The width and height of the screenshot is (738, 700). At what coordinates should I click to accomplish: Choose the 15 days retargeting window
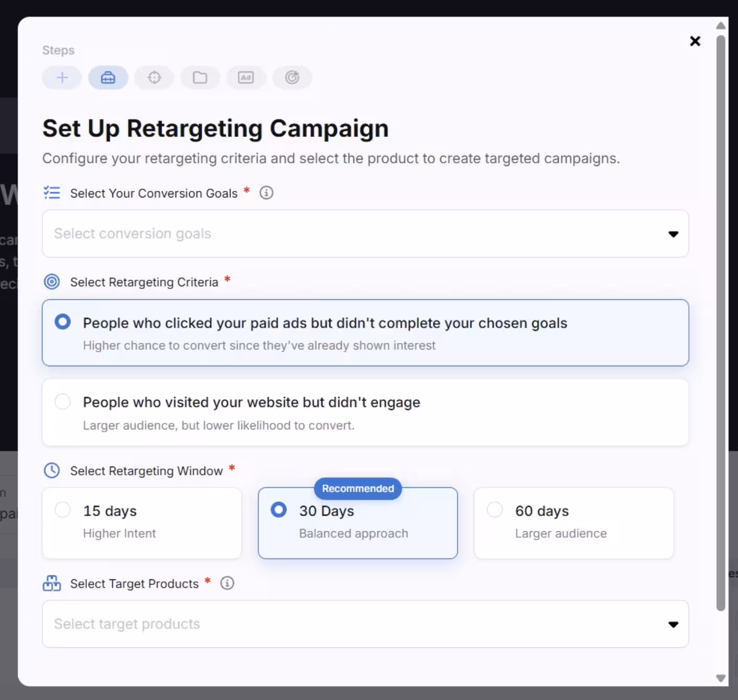pos(142,523)
